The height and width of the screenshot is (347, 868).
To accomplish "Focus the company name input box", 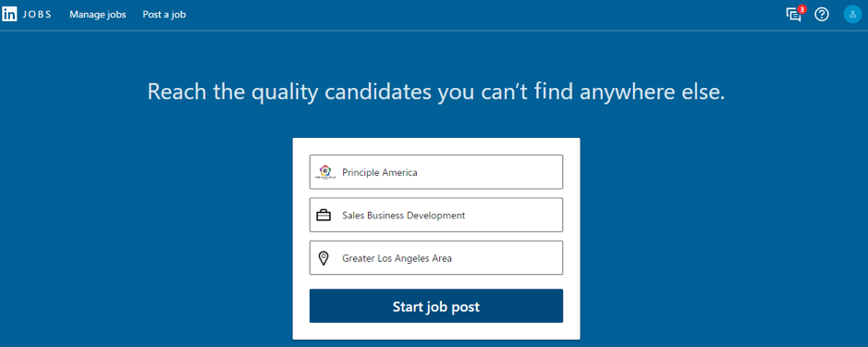I will [x=436, y=172].
